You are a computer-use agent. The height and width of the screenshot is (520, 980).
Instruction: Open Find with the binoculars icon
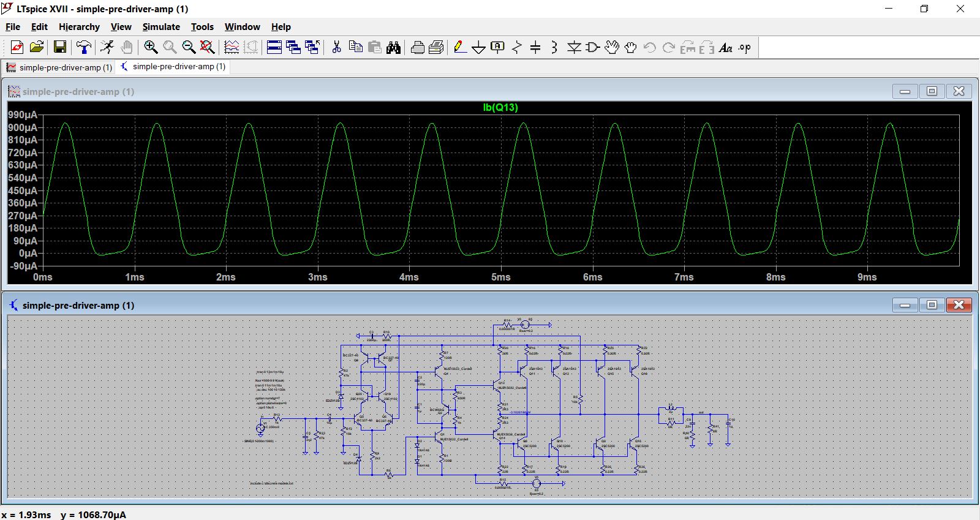[393, 47]
